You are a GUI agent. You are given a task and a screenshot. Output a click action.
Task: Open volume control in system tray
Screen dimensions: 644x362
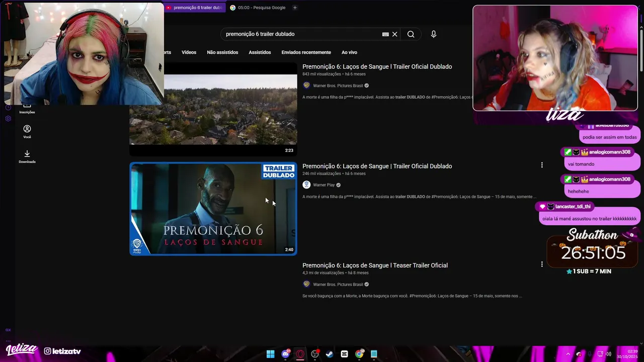click(x=608, y=354)
